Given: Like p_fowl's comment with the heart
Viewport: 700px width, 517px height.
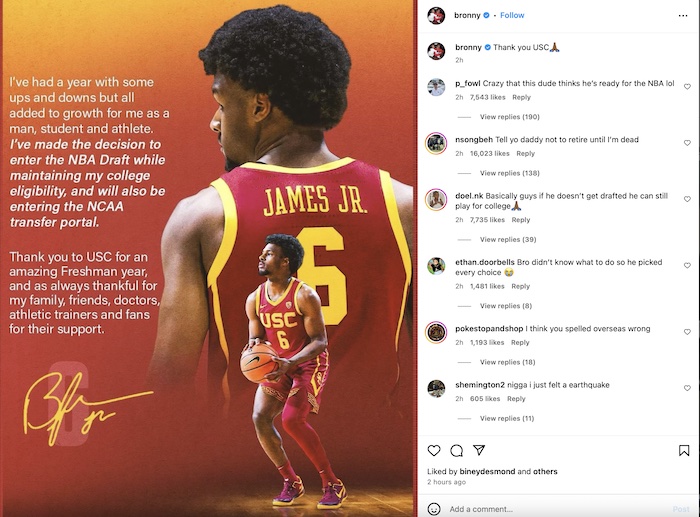Looking at the screenshot, I should [x=688, y=87].
